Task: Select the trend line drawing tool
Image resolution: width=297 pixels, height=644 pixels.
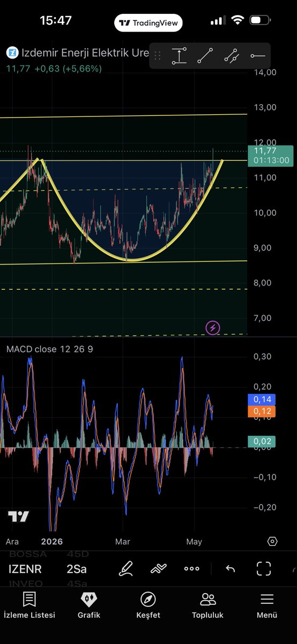Action: coord(205,56)
